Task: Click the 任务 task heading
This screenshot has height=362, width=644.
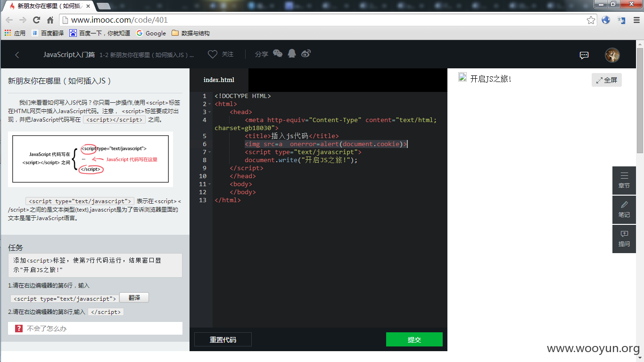Action: pyautogui.click(x=16, y=247)
